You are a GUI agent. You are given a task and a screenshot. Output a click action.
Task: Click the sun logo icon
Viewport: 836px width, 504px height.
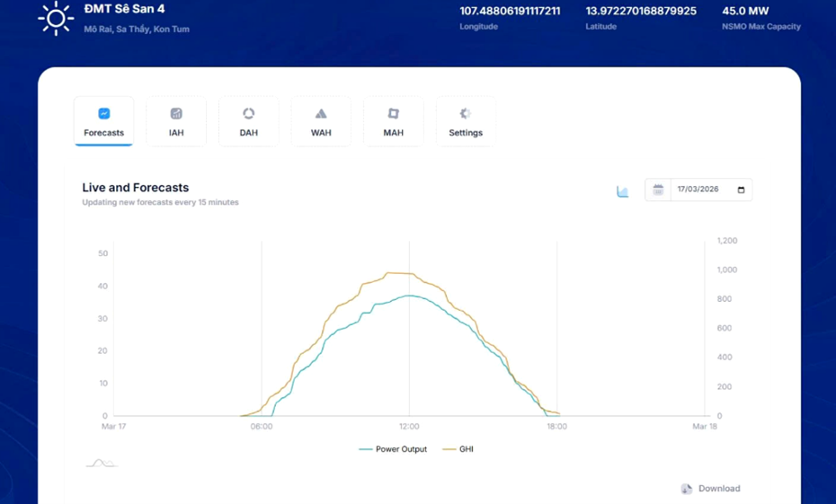point(56,19)
